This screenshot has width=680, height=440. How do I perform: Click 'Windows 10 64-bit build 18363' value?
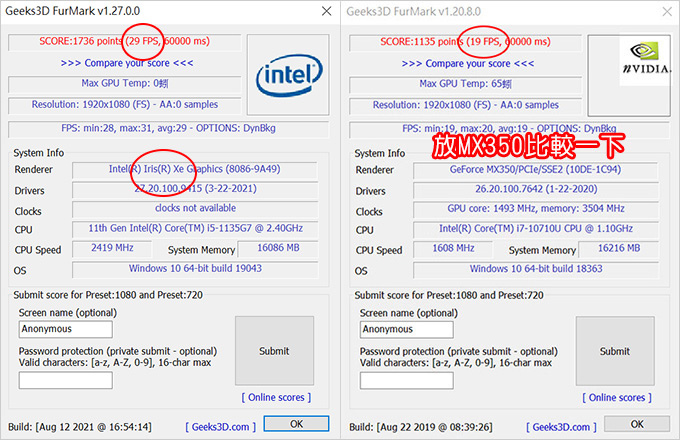coord(536,269)
